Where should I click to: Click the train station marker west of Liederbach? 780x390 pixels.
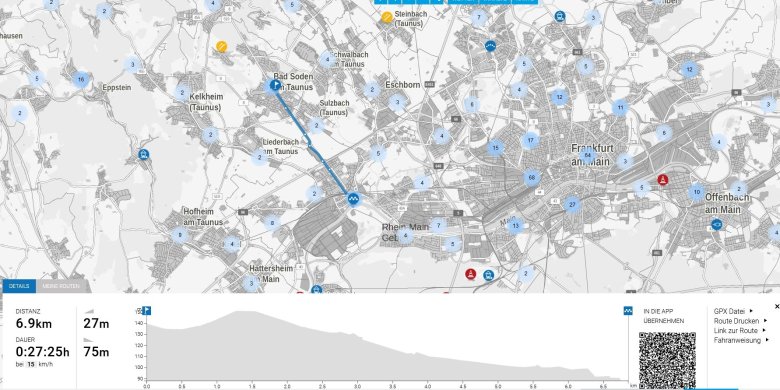pos(144,154)
